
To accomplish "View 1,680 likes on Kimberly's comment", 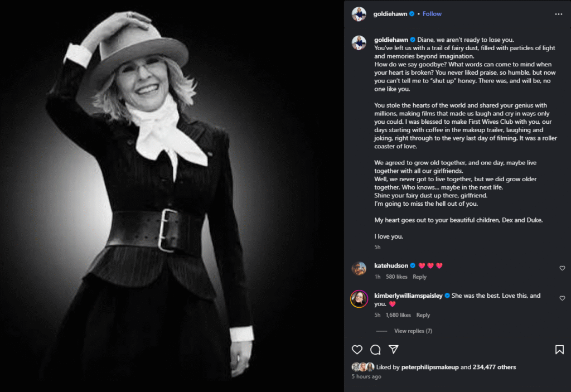I will click(x=398, y=315).
